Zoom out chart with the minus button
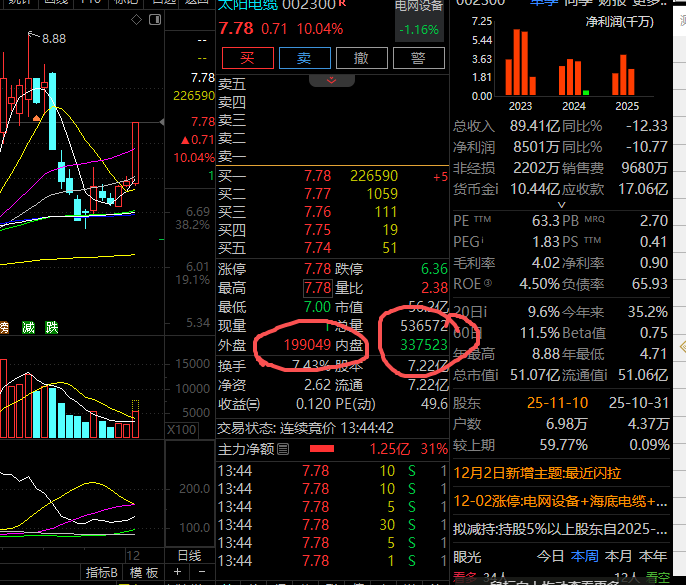 (x=202, y=572)
